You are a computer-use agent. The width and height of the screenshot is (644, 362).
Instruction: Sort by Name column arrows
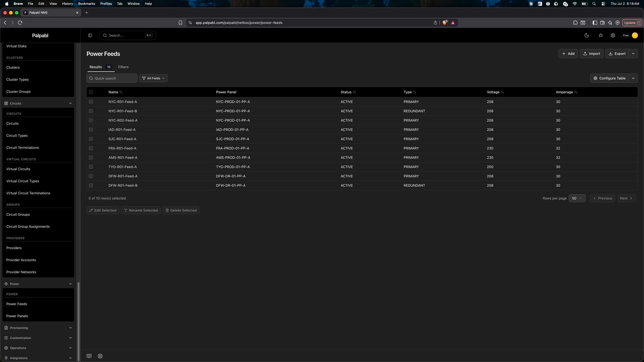(x=121, y=92)
